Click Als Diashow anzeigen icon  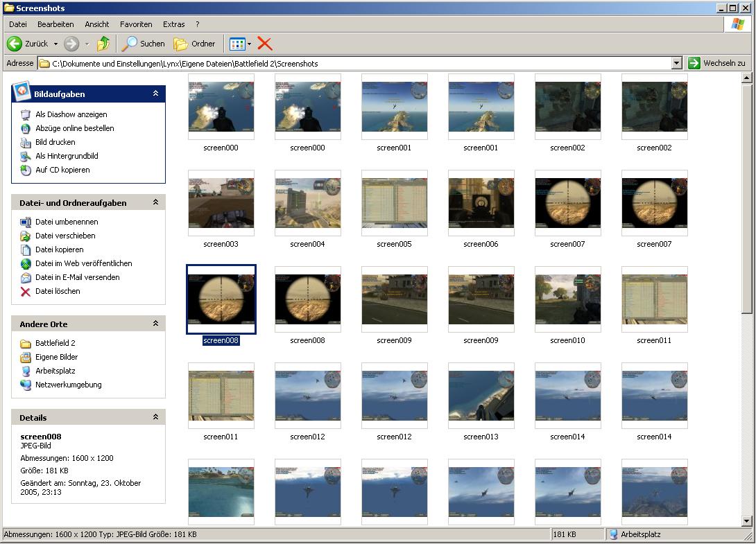click(26, 114)
